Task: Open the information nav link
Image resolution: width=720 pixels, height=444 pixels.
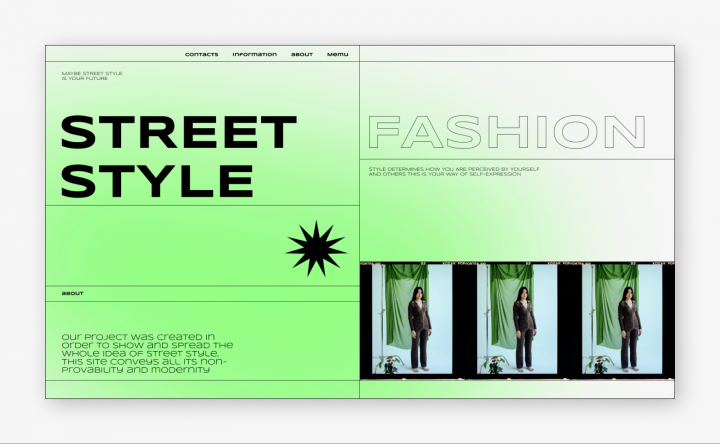Action: coord(254,54)
